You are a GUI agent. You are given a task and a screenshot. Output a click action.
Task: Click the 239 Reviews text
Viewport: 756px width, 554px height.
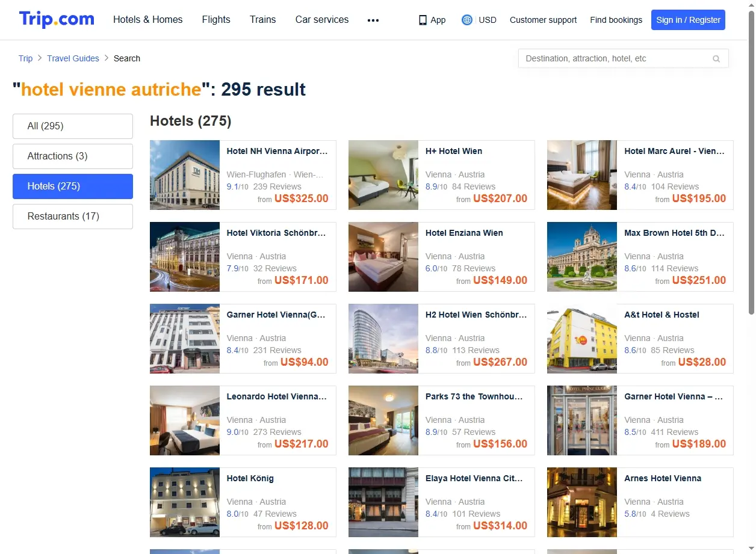(x=277, y=186)
